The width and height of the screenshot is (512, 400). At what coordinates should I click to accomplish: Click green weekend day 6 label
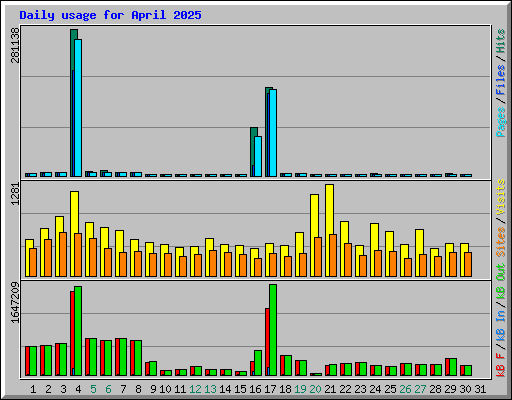pos(108,389)
